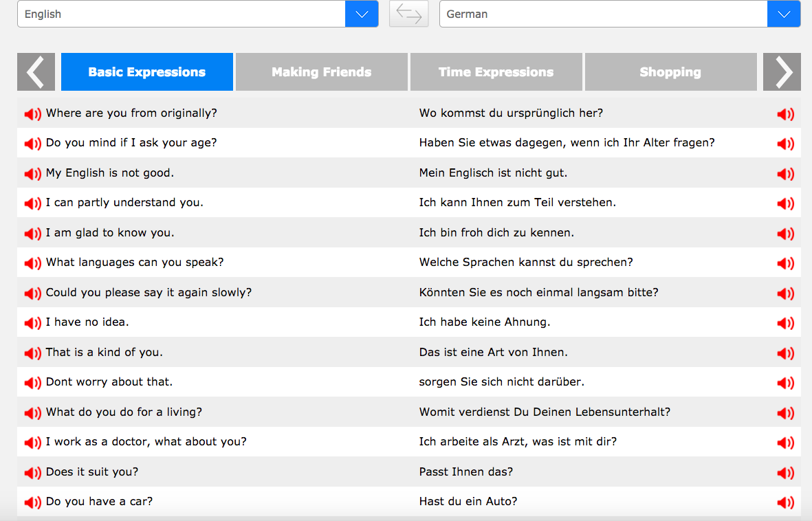Play audio for "What languages can you speak?"
Screen dimensions: 812x521
[x=32, y=263]
